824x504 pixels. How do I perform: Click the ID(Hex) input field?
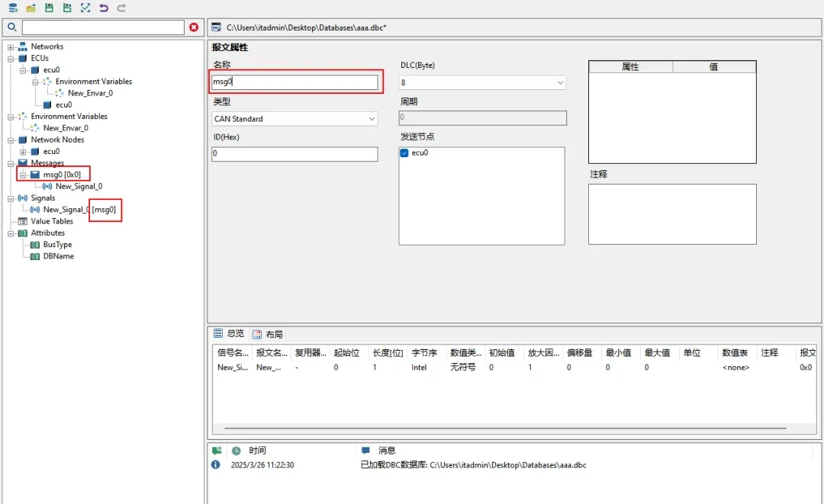[295, 154]
